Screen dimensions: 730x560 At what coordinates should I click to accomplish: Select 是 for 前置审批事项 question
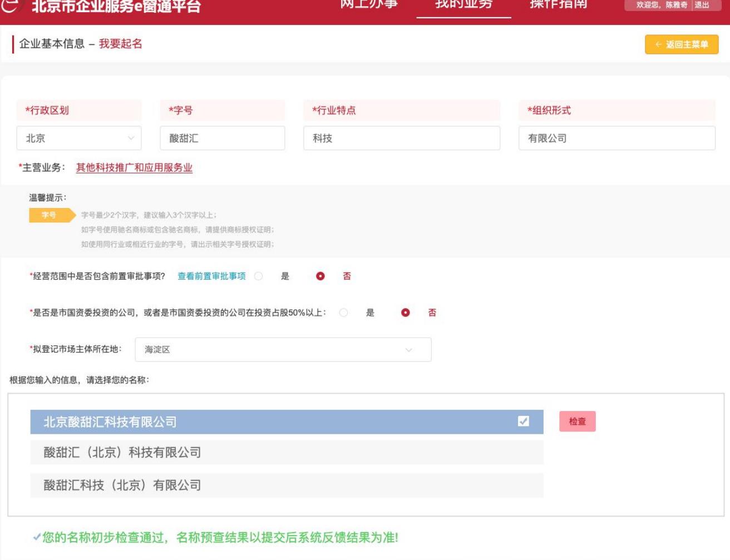click(259, 276)
